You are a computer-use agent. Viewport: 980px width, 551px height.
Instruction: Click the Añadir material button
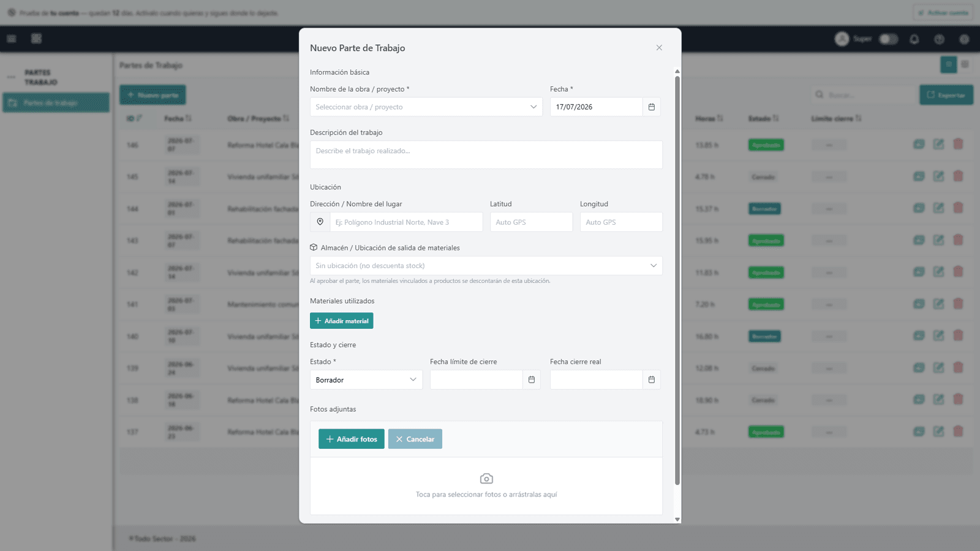341,321
